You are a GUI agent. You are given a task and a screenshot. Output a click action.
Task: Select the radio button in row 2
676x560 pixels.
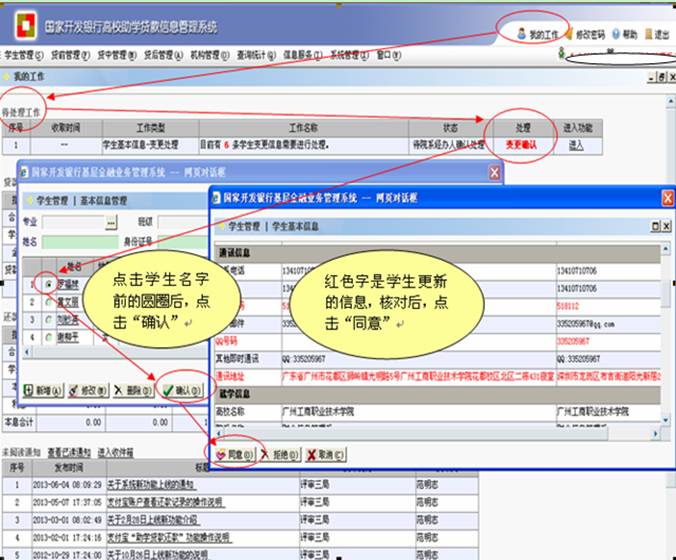[48, 302]
